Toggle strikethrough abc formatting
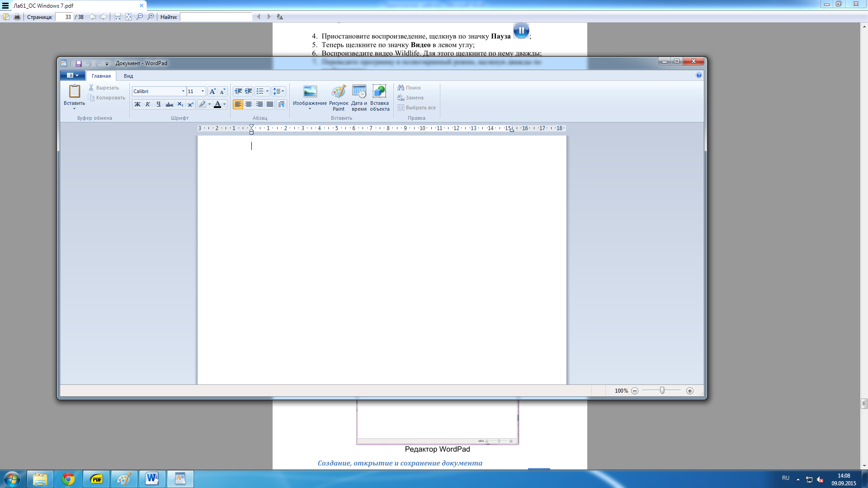 point(169,104)
